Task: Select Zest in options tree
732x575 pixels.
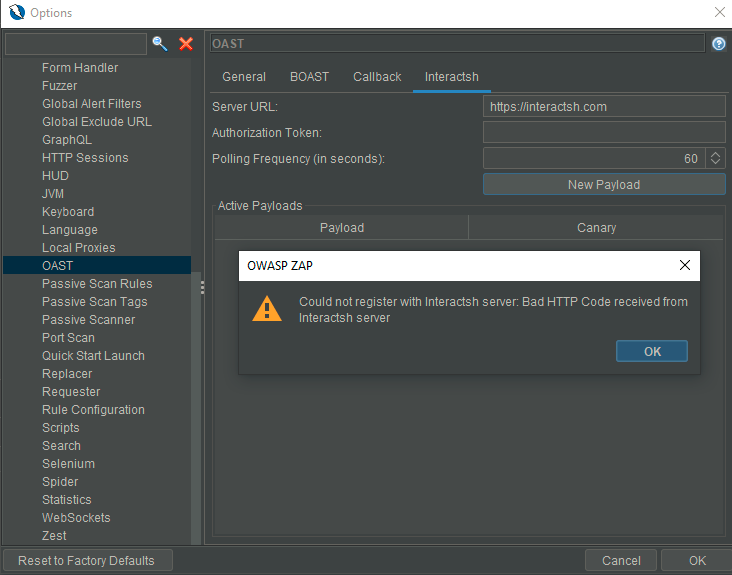Action: click(x=54, y=535)
